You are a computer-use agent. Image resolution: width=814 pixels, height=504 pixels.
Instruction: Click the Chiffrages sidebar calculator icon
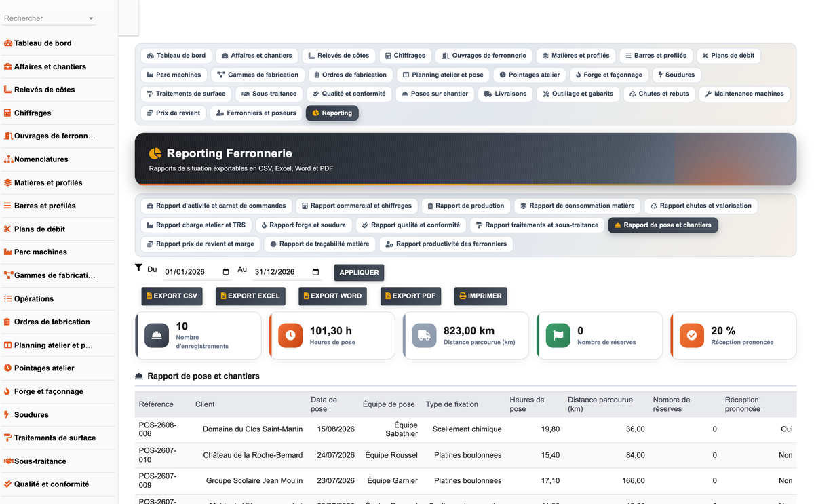8,113
